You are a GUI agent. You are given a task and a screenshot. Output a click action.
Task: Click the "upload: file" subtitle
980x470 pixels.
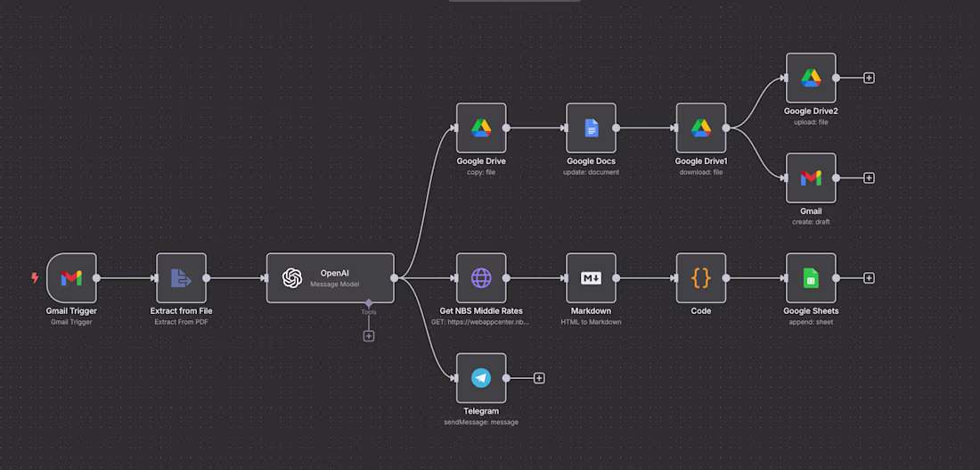point(812,122)
